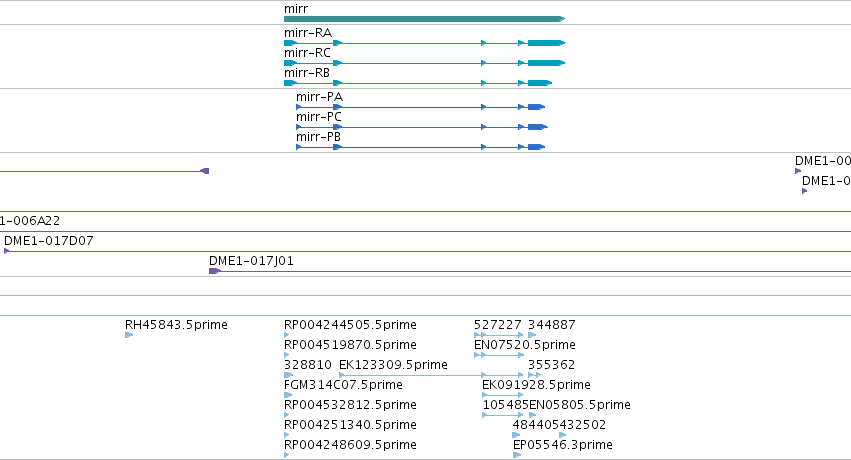Image resolution: width=851 pixels, height=460 pixels.
Task: Open the RP004248609.5prime label
Action: pyautogui.click(x=351, y=445)
